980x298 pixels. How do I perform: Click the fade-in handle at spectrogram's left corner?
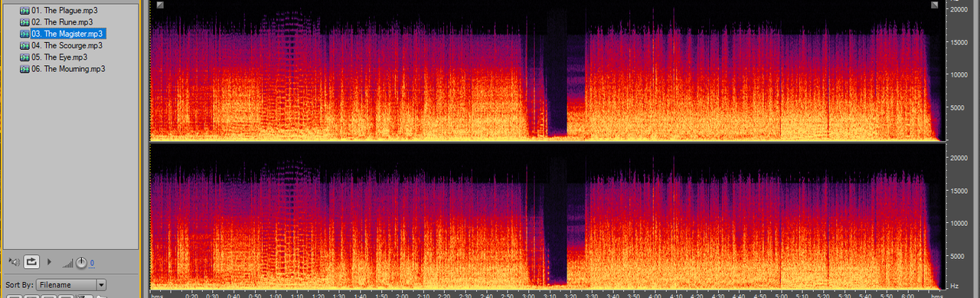coord(159,5)
